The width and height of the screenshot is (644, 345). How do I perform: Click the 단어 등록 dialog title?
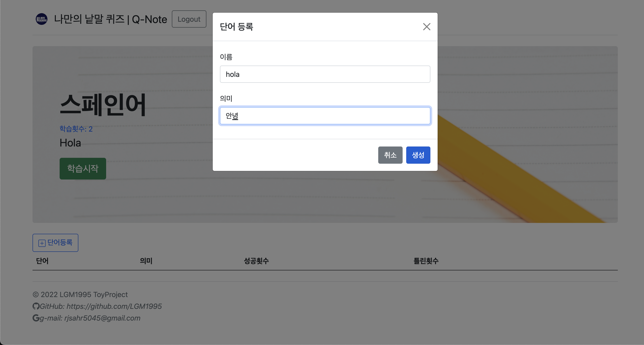236,26
